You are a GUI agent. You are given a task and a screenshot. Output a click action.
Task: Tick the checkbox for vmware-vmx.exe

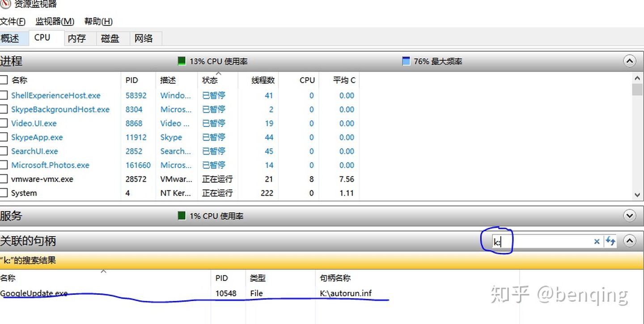4,179
